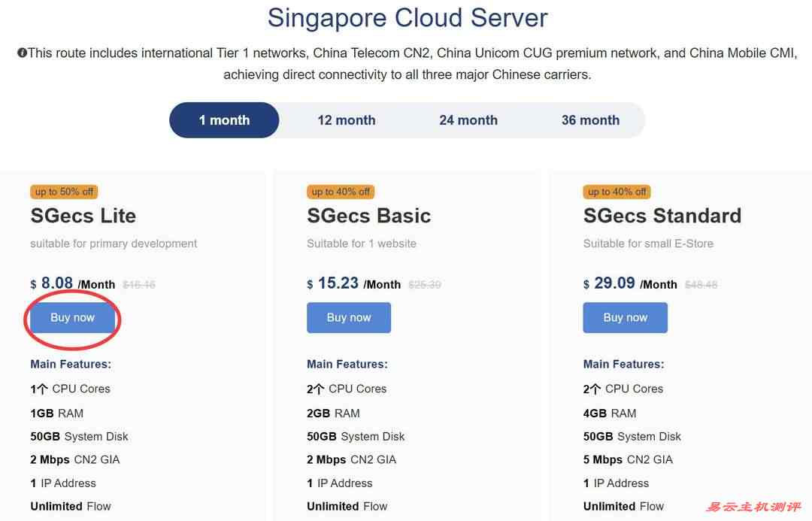812x521 pixels.
Task: Choose the 24 month billing tab
Action: point(468,120)
